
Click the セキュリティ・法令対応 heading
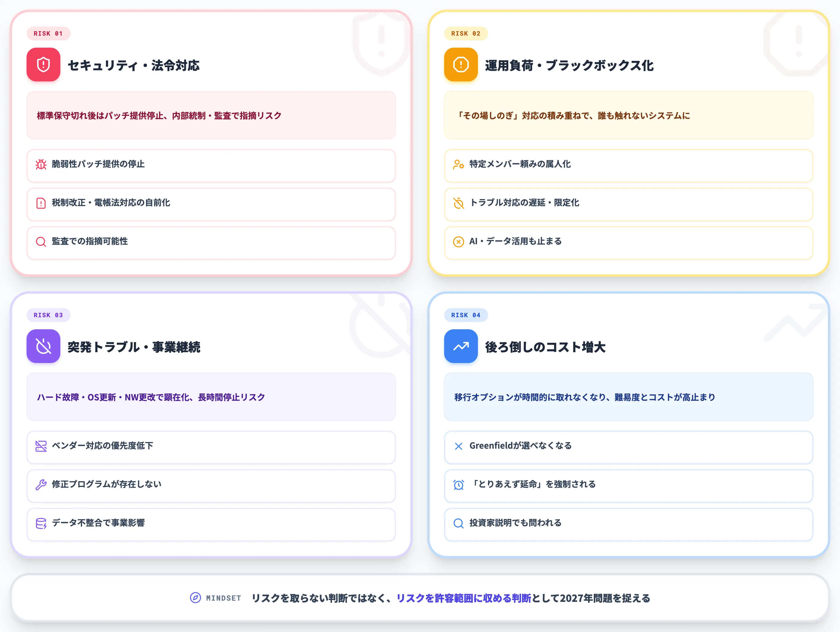click(x=134, y=65)
